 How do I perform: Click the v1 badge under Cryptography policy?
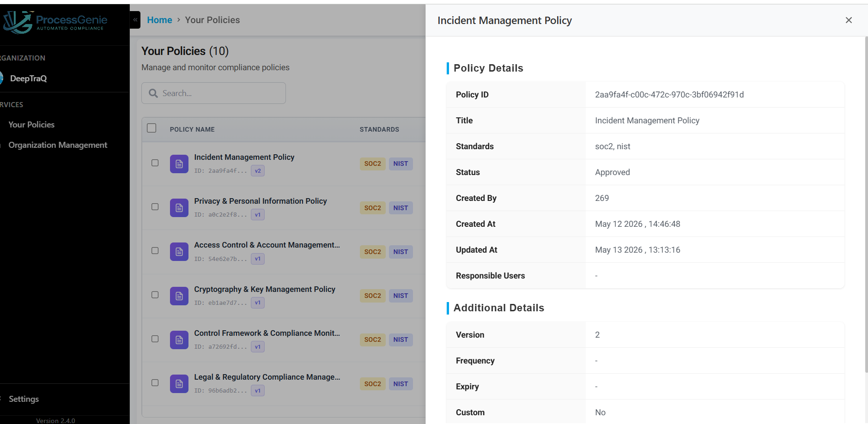(x=258, y=303)
